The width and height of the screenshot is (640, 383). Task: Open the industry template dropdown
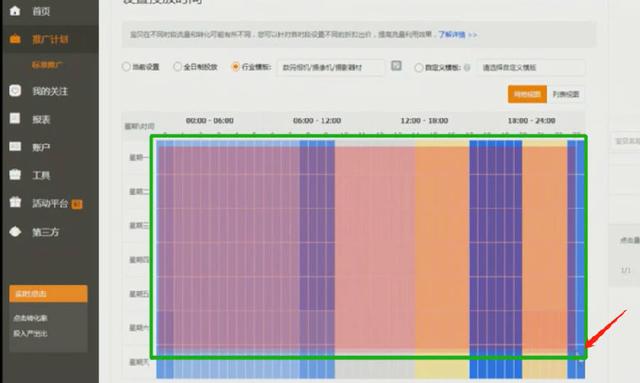click(331, 67)
